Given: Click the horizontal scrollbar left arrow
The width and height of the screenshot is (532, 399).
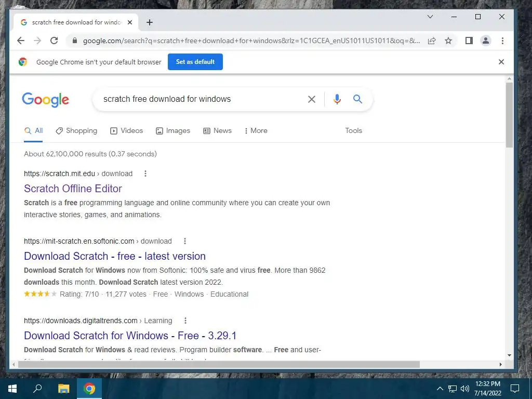Looking at the screenshot, I should click(14, 364).
